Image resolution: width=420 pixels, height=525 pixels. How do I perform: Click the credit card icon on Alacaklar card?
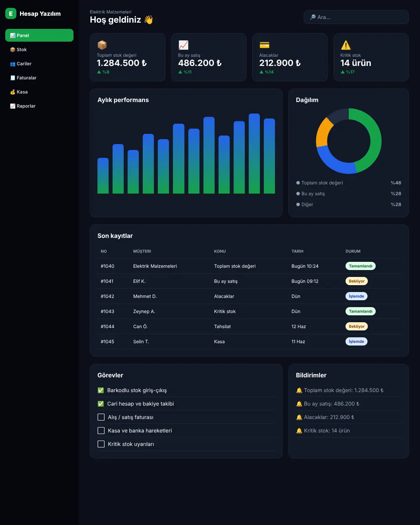pyautogui.click(x=264, y=45)
